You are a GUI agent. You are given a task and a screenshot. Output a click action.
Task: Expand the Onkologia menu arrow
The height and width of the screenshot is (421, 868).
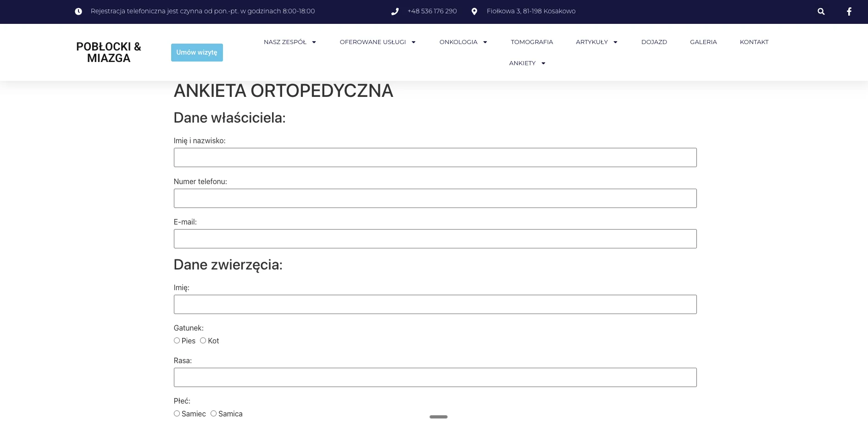(485, 42)
